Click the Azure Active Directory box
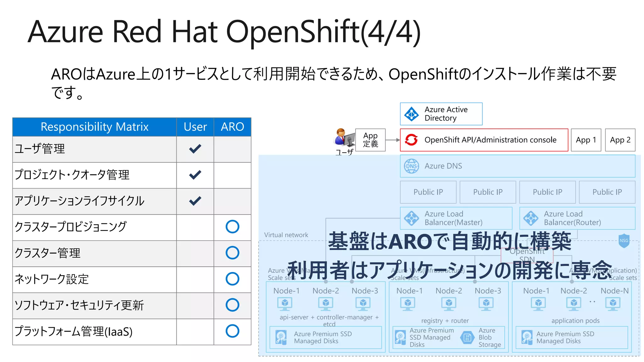This screenshot has width=644, height=362. coord(441,114)
